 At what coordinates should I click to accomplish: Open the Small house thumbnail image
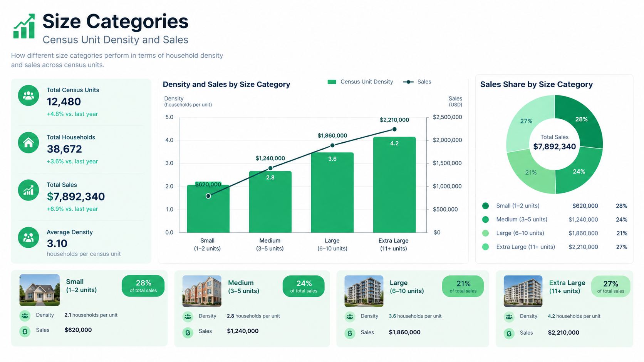[x=40, y=290]
